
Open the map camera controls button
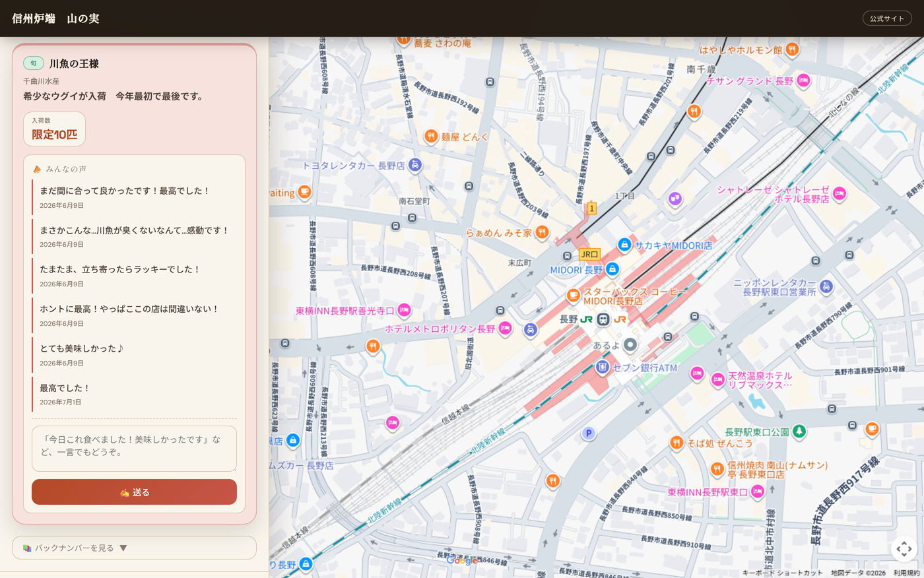(x=904, y=548)
